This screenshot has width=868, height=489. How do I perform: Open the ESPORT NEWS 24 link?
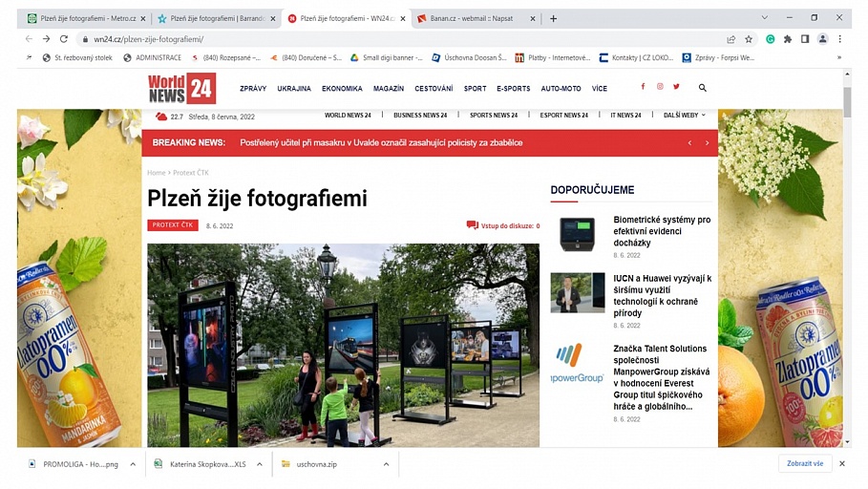pos(563,116)
